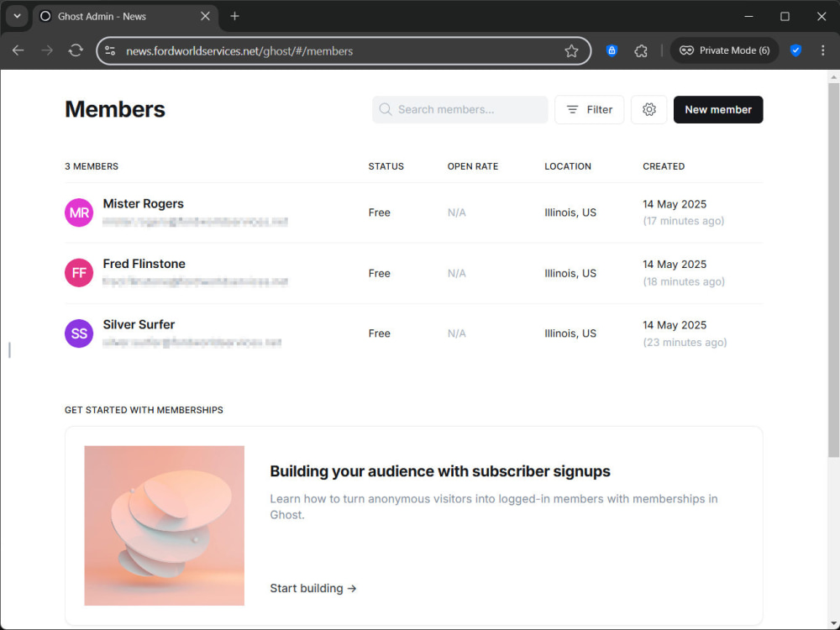Click the 17 minutes ago timestamp
The height and width of the screenshot is (630, 840).
[x=683, y=221]
